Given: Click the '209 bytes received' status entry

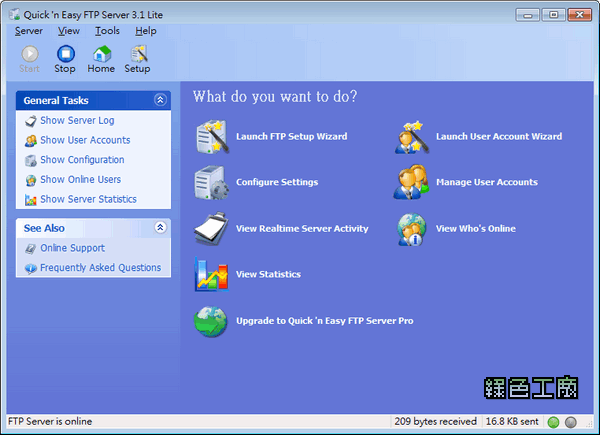Looking at the screenshot, I should point(435,422).
